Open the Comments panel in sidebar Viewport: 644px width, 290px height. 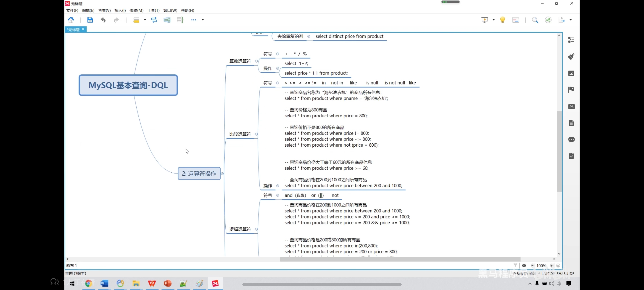[571, 139]
